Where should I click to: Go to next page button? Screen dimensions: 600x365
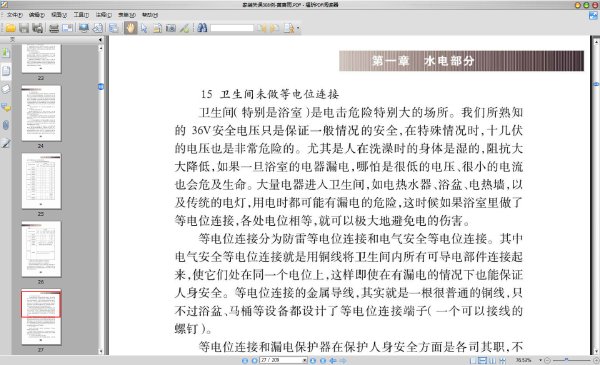[x=313, y=360]
